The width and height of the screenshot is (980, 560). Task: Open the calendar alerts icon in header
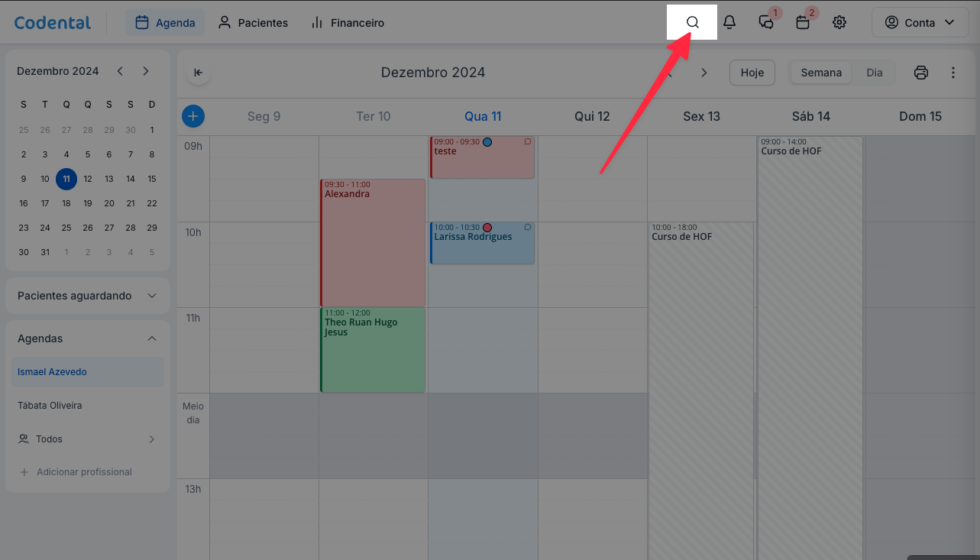[803, 22]
